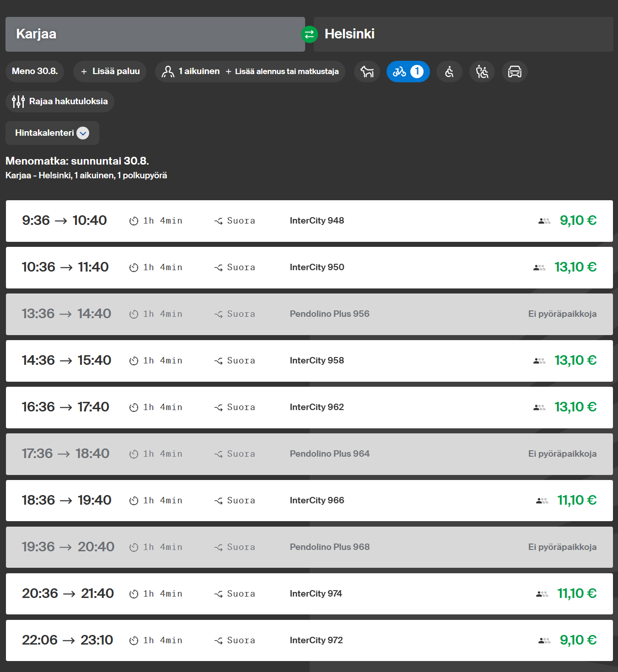Image resolution: width=618 pixels, height=672 pixels.
Task: Click occupancy icon for InterCity 974
Action: (542, 594)
